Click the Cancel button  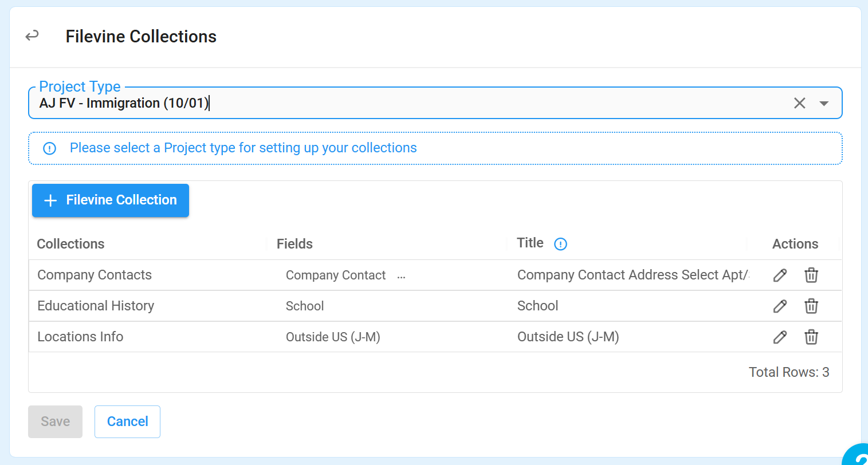coord(127,421)
